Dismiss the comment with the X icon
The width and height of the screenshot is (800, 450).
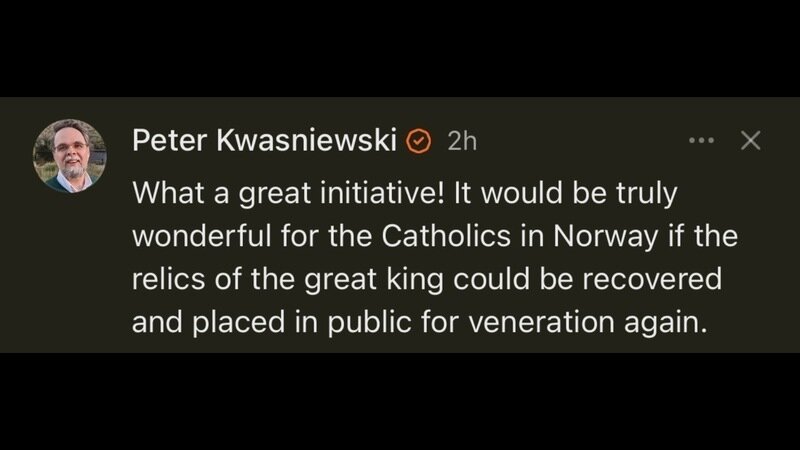[x=750, y=141]
